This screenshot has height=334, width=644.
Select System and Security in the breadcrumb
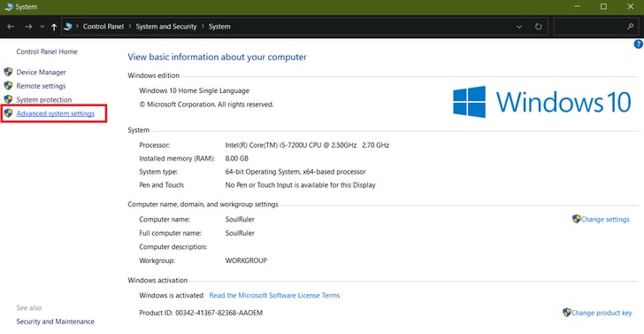166,27
